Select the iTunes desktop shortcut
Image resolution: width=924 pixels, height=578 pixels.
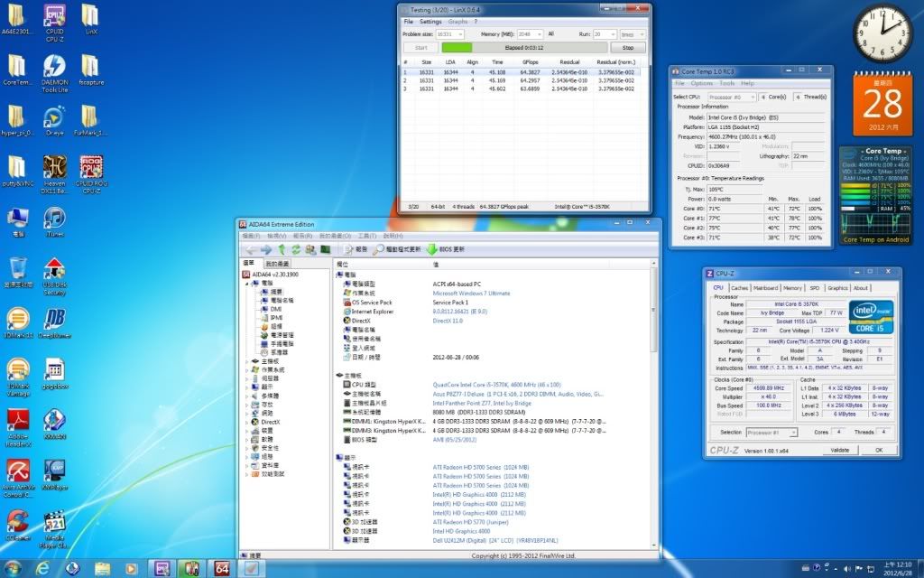point(54,222)
